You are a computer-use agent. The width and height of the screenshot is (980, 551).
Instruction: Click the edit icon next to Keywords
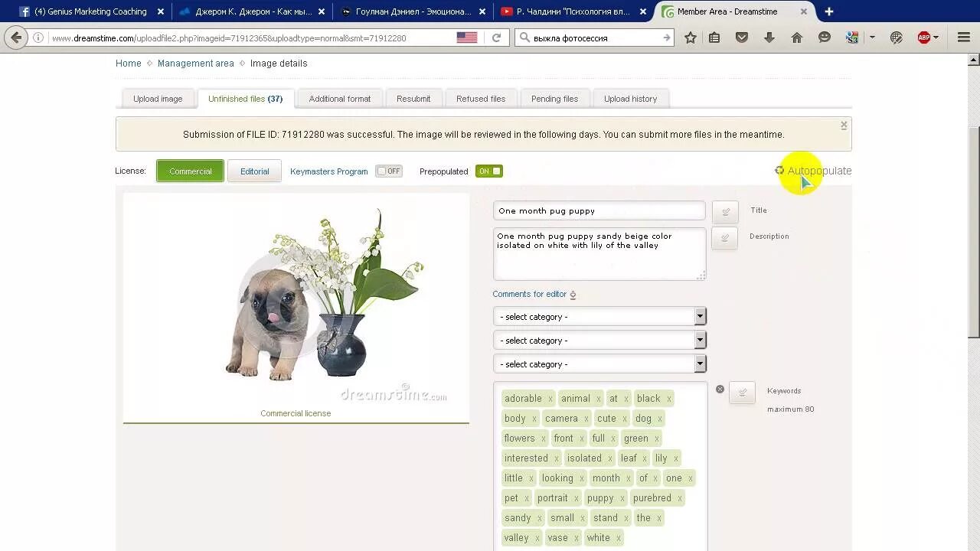pos(742,393)
